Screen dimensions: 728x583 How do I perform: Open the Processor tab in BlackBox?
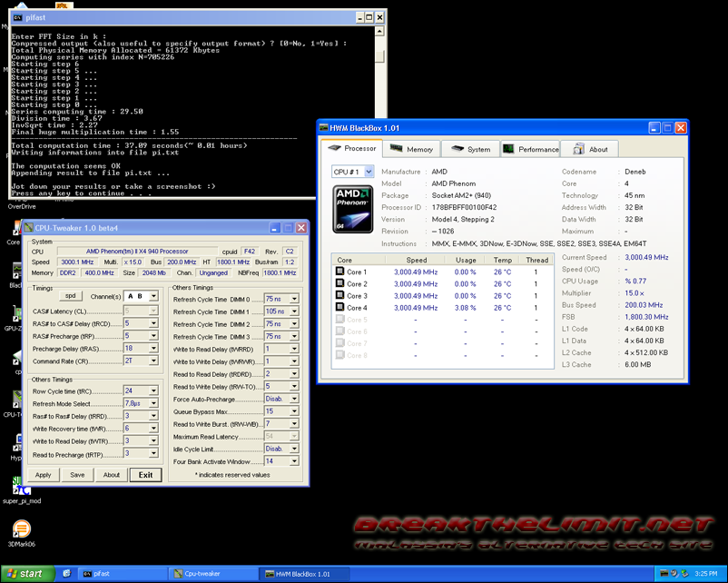tap(351, 148)
